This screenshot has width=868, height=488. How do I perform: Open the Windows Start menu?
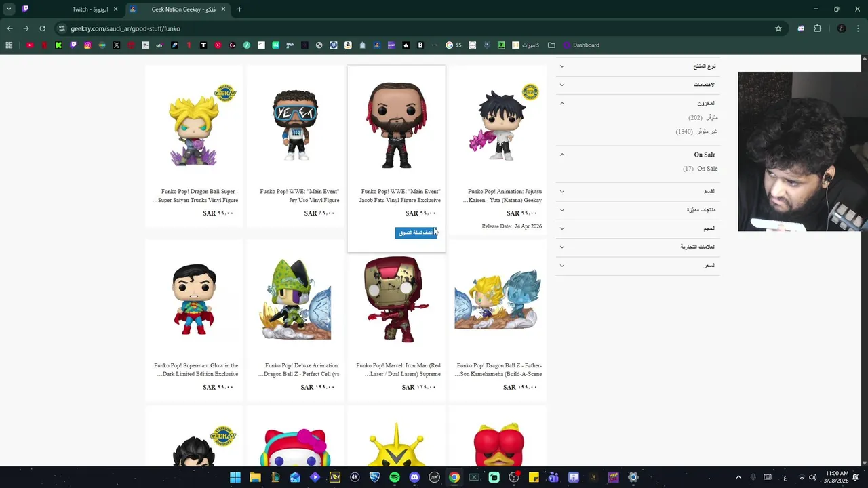tap(235, 477)
